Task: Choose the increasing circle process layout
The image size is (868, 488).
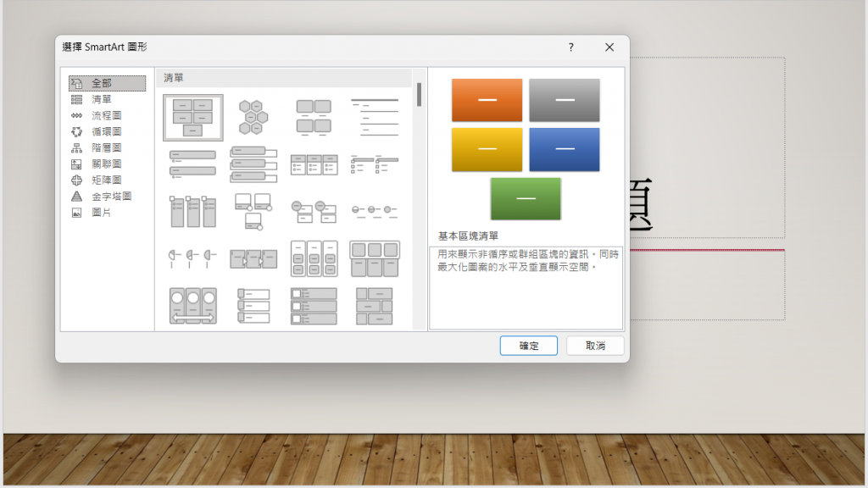Action: (374, 211)
